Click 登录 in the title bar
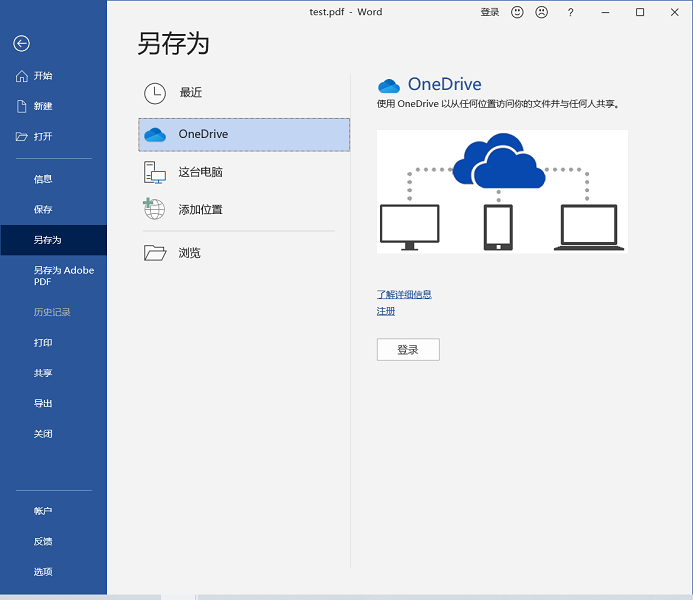The image size is (693, 600). click(x=490, y=12)
